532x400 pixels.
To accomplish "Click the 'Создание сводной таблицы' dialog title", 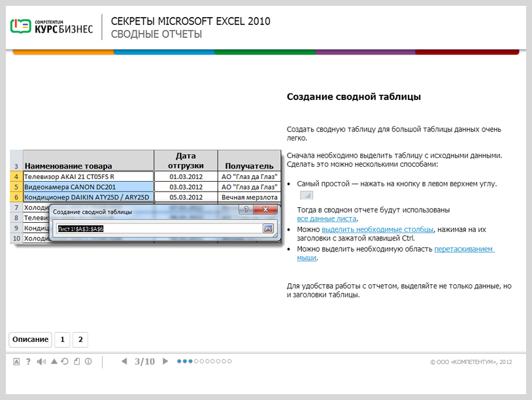I will (92, 212).
